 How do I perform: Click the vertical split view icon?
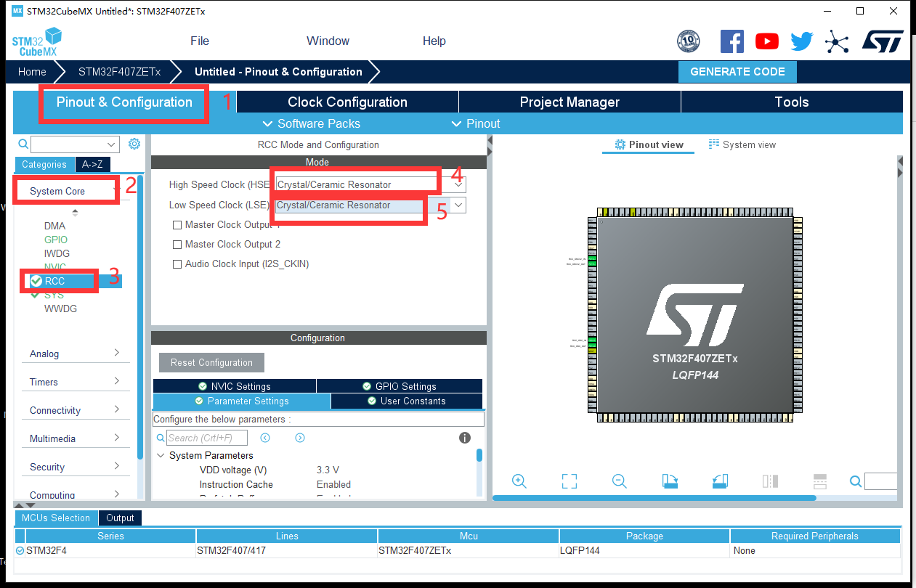[770, 481]
